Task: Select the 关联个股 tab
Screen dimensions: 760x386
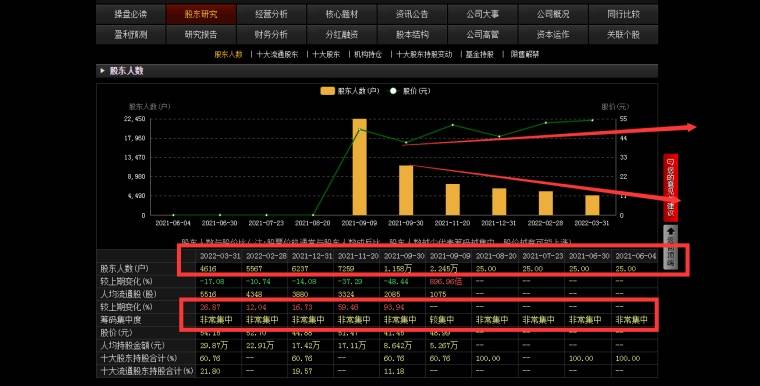Action: pyautogui.click(x=623, y=34)
